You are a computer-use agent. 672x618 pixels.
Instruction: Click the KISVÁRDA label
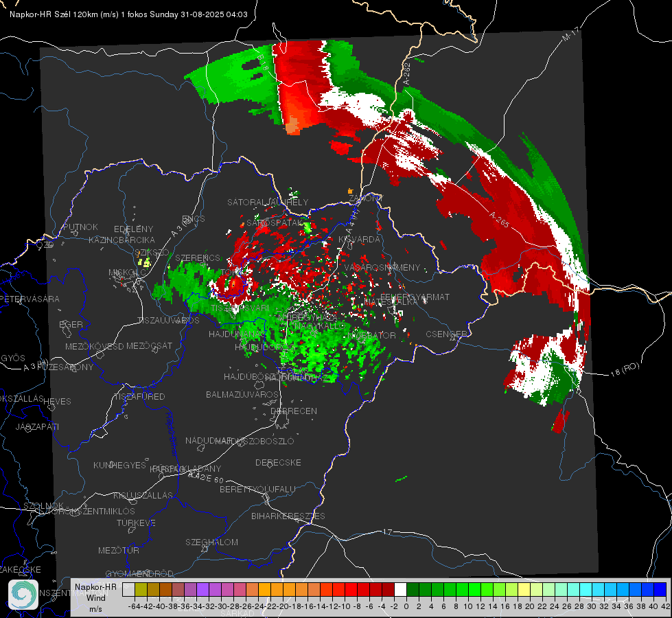[x=359, y=240]
